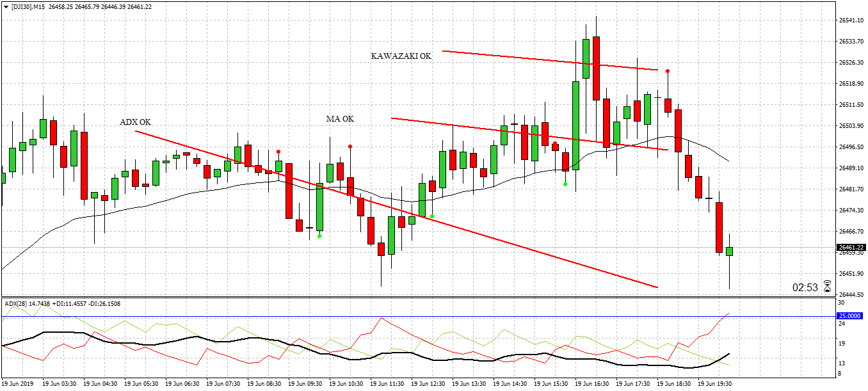Click the 8 mark on the ADX scale

pos(840,374)
